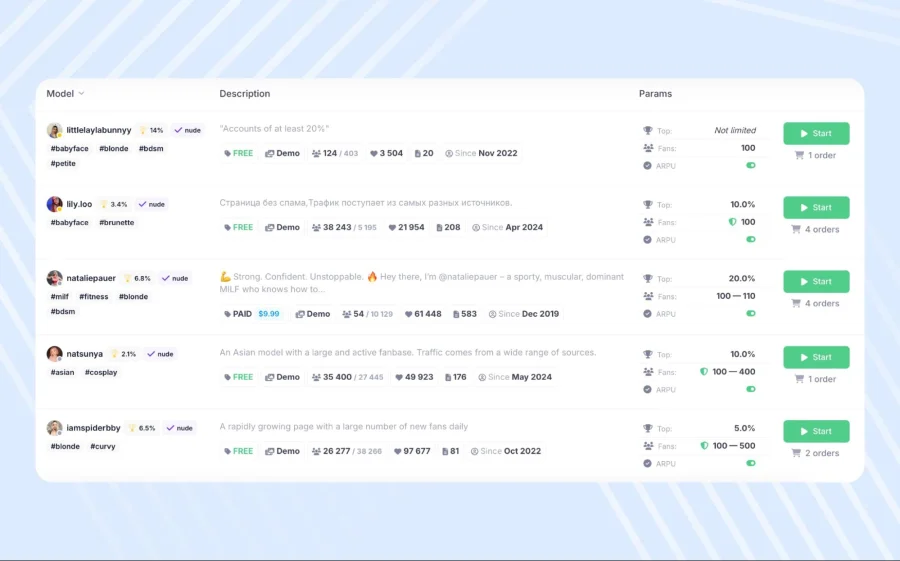Screen dimensions: 900x561
Task: Click the trophy icon in littlelaylabunnyy row
Action: pyautogui.click(x=648, y=130)
